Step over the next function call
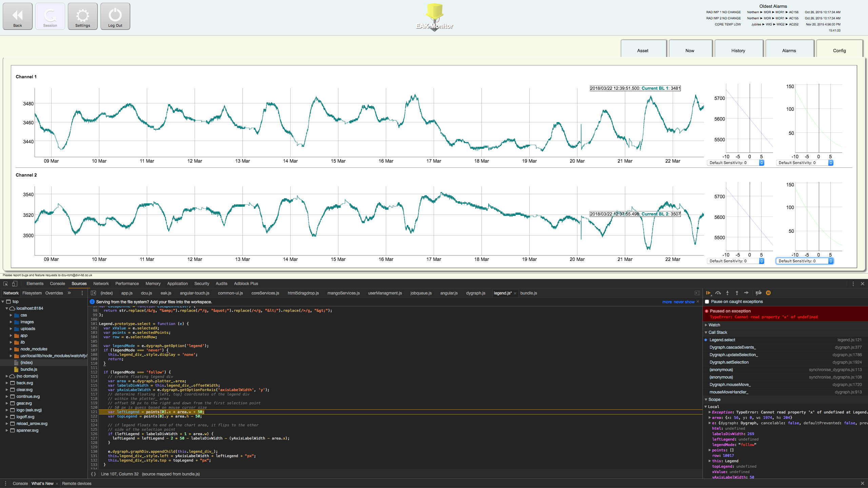 [x=717, y=293]
